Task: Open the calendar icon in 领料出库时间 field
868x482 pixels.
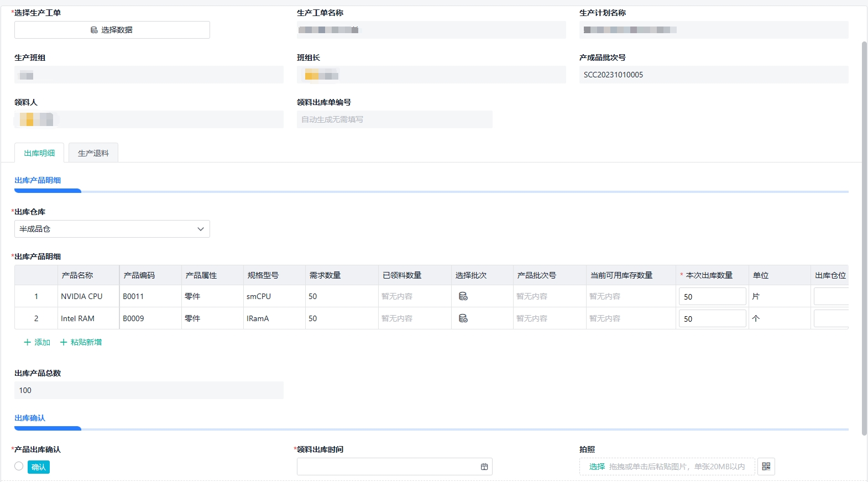Action: click(484, 467)
